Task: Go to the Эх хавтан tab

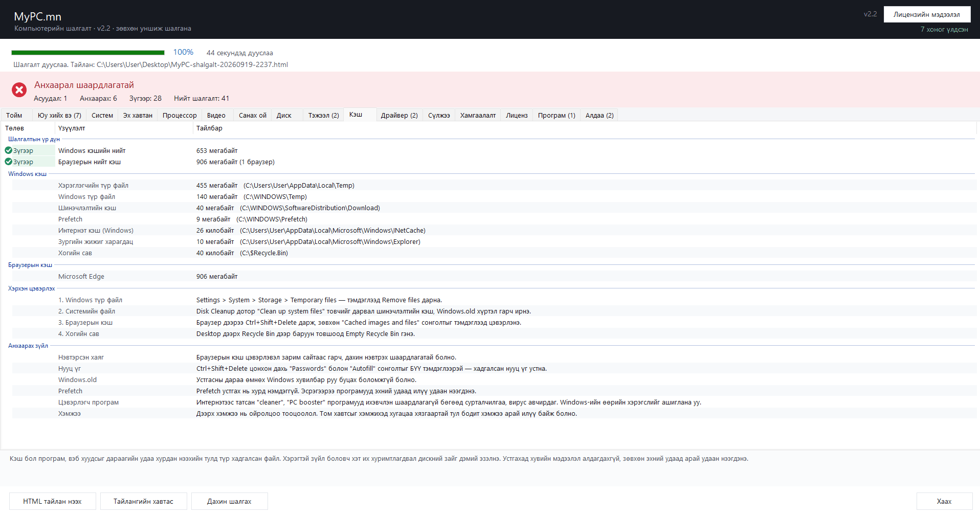Action: click(x=138, y=115)
